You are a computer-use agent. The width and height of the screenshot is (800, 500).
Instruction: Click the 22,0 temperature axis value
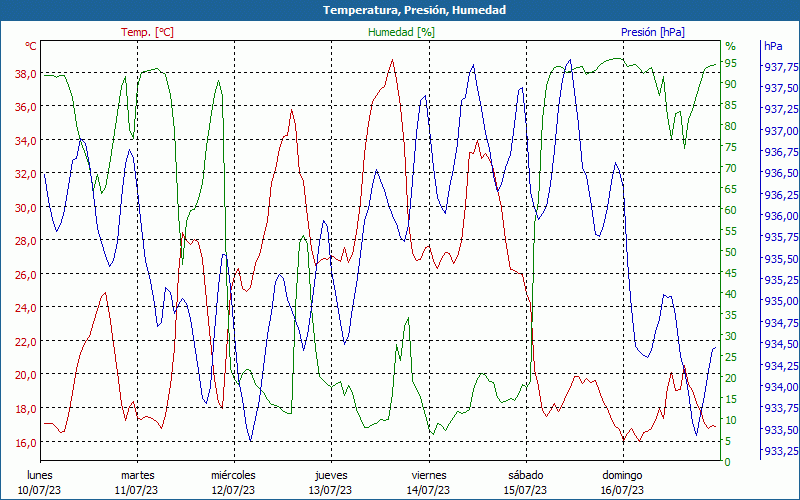(x=26, y=341)
